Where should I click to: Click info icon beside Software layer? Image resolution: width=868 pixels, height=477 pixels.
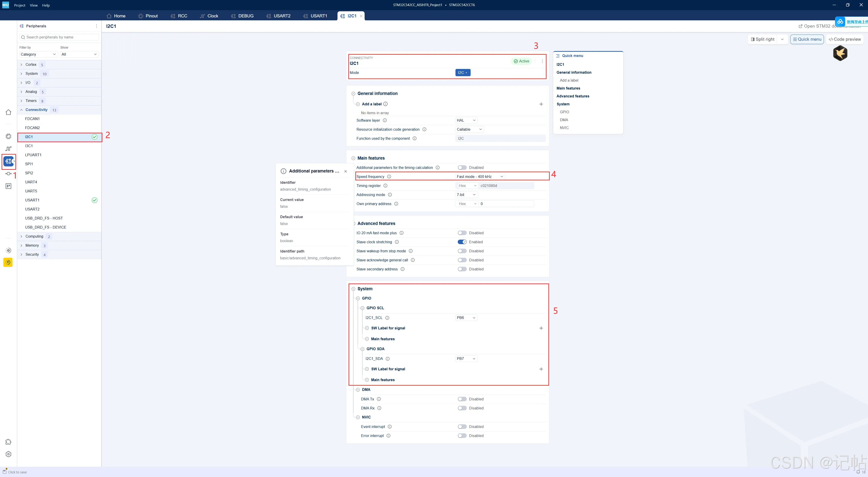point(385,120)
